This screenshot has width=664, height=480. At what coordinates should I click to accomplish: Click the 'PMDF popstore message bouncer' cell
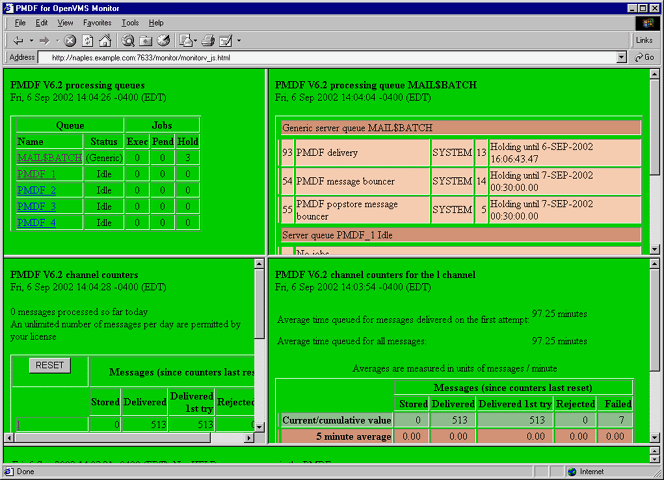(362, 210)
